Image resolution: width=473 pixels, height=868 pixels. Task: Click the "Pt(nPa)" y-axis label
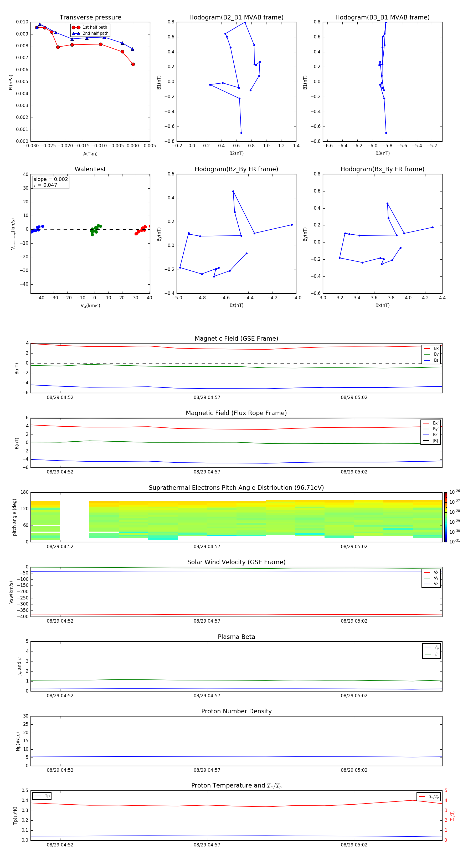[11, 82]
